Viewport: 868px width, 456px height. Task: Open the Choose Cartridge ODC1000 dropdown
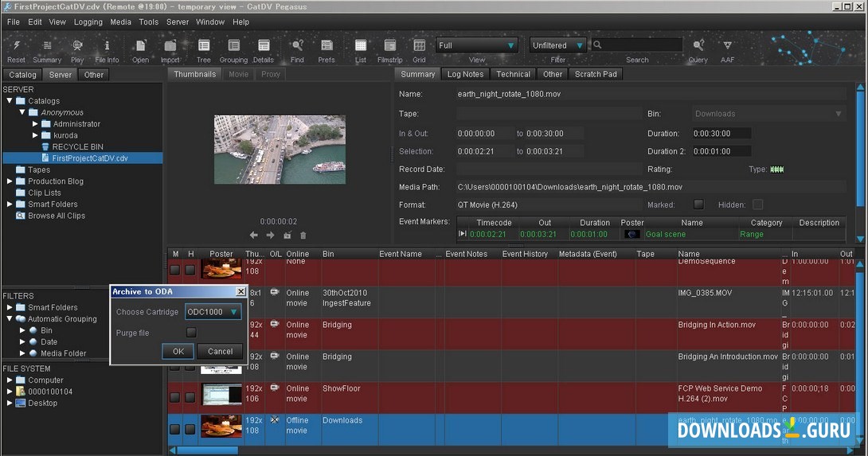pos(213,312)
